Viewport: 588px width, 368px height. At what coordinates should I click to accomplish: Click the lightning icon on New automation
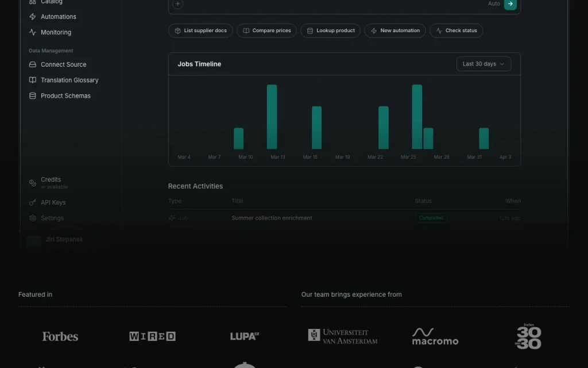tap(374, 31)
